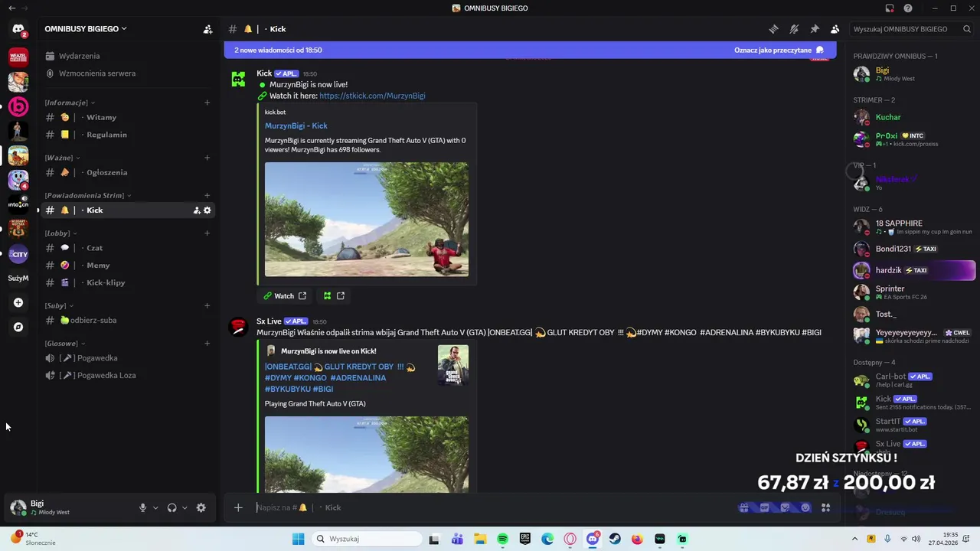Screen dimensions: 980x551
Task: Open Threads icon in channel header
Action: point(774,29)
